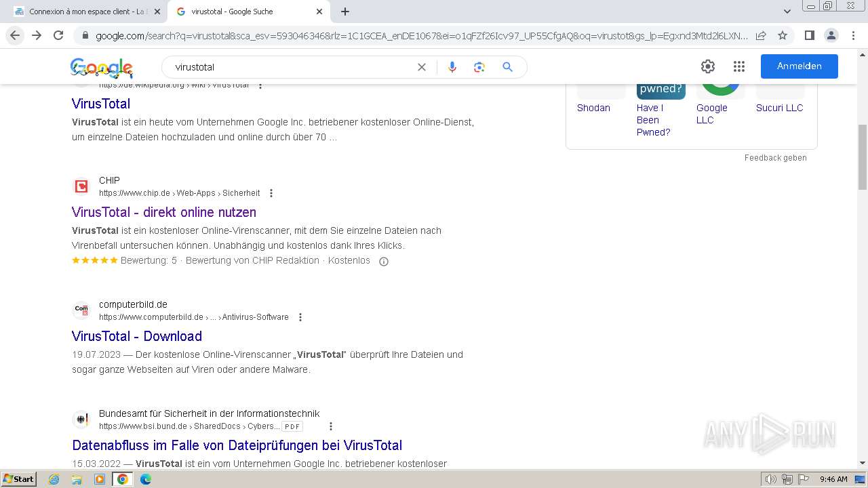This screenshot has height=488, width=868.
Task: Launch Internet Explorer from the taskbar
Action: point(54,479)
